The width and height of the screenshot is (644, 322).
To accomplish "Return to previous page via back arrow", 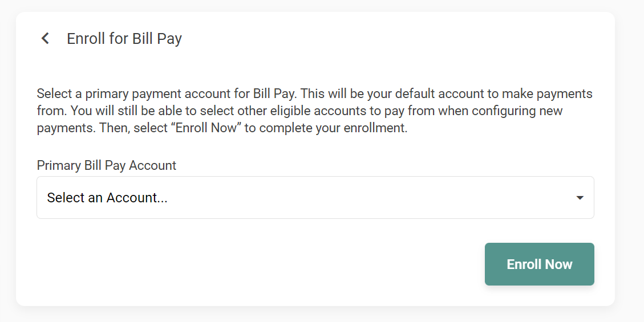I will click(45, 39).
